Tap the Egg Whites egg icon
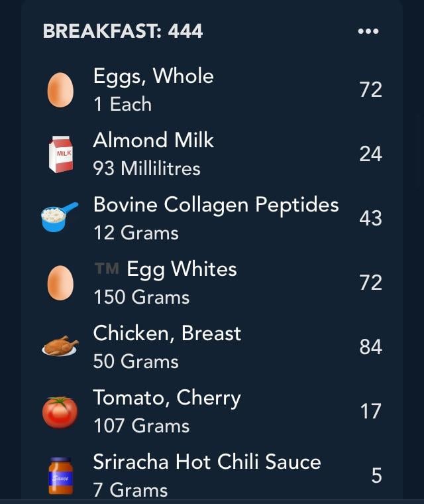 [x=60, y=283]
